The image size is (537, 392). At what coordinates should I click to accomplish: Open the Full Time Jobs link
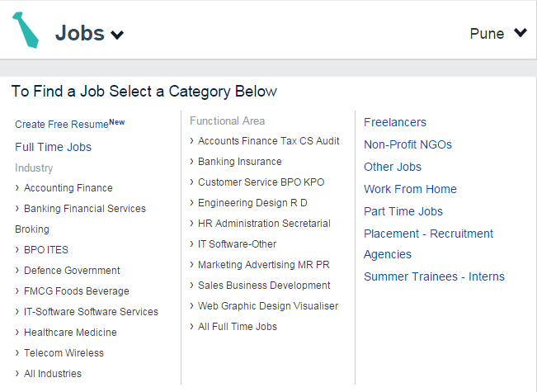coord(53,147)
